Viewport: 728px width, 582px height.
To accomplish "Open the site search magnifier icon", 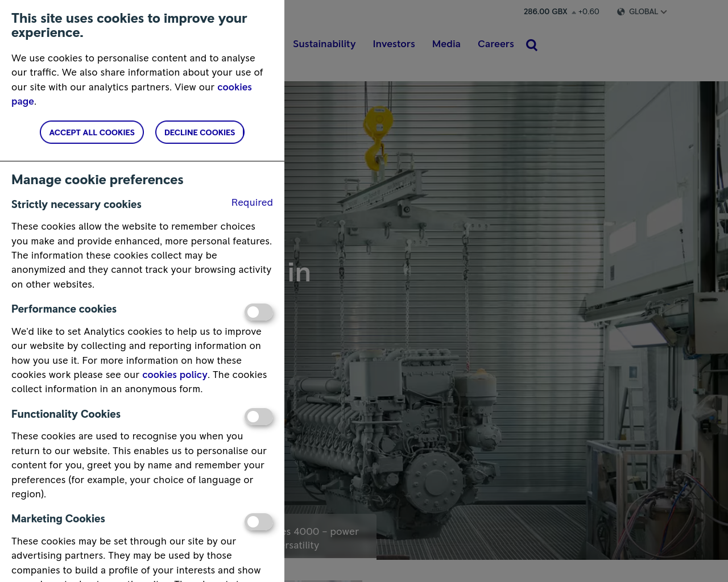I will 532,45.
